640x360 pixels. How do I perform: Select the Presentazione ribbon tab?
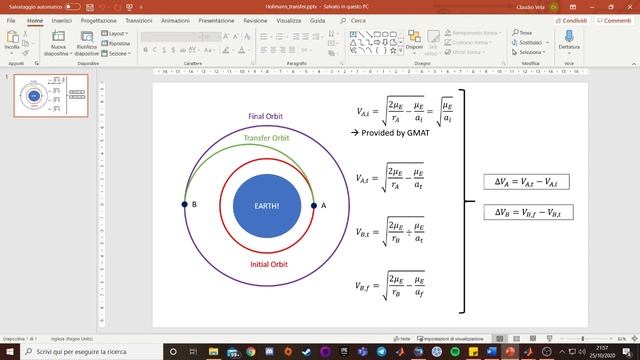216,20
